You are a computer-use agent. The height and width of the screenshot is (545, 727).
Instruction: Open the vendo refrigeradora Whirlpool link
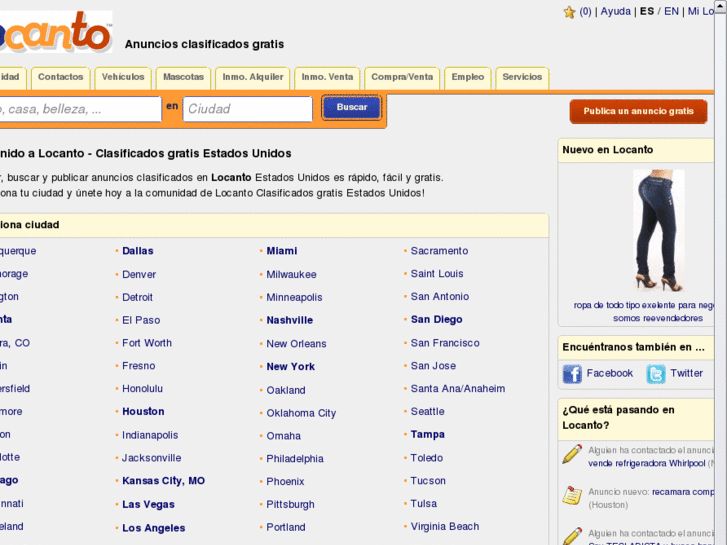coord(647,463)
